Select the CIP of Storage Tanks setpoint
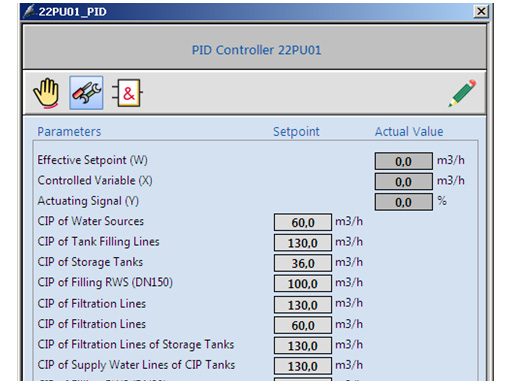The width and height of the screenshot is (512, 384). [x=303, y=263]
